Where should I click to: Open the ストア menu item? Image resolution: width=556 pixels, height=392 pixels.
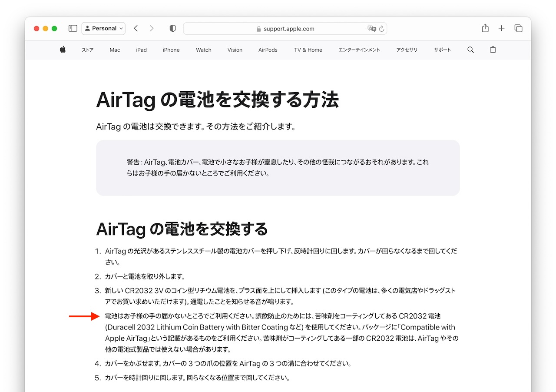[88, 50]
